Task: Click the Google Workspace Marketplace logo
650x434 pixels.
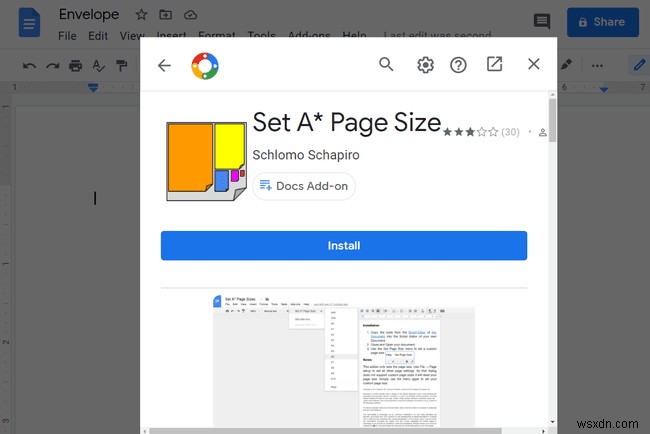Action: 205,65
